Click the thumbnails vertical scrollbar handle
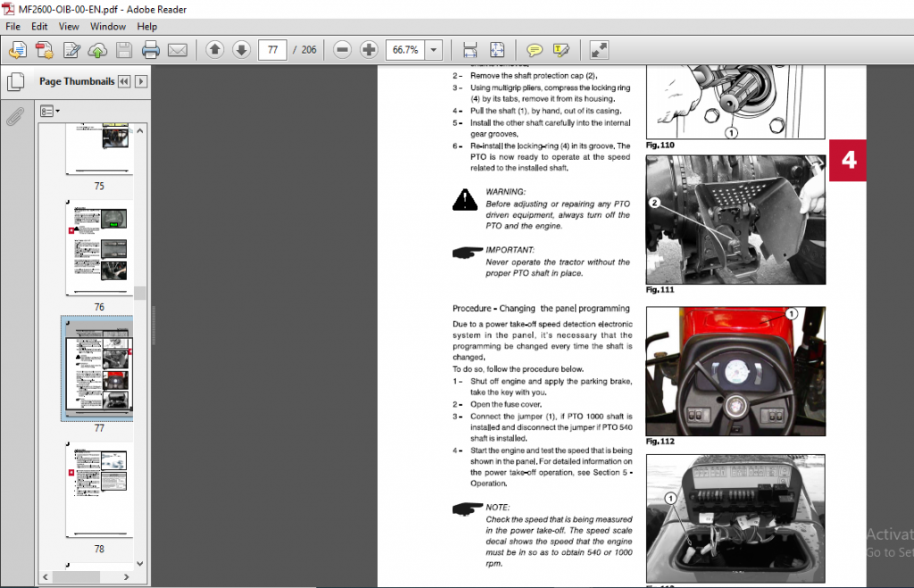This screenshot has height=588, width=914. [x=140, y=293]
